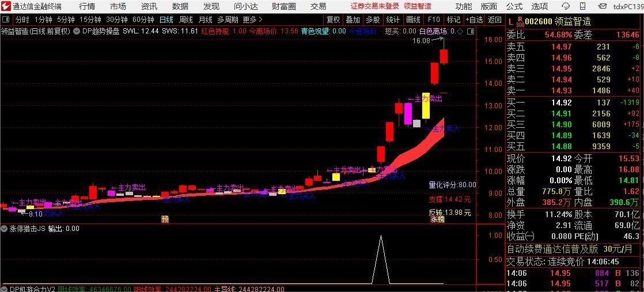Select the 日线 daily period tab
This screenshot has height=292, width=644.
click(x=166, y=20)
